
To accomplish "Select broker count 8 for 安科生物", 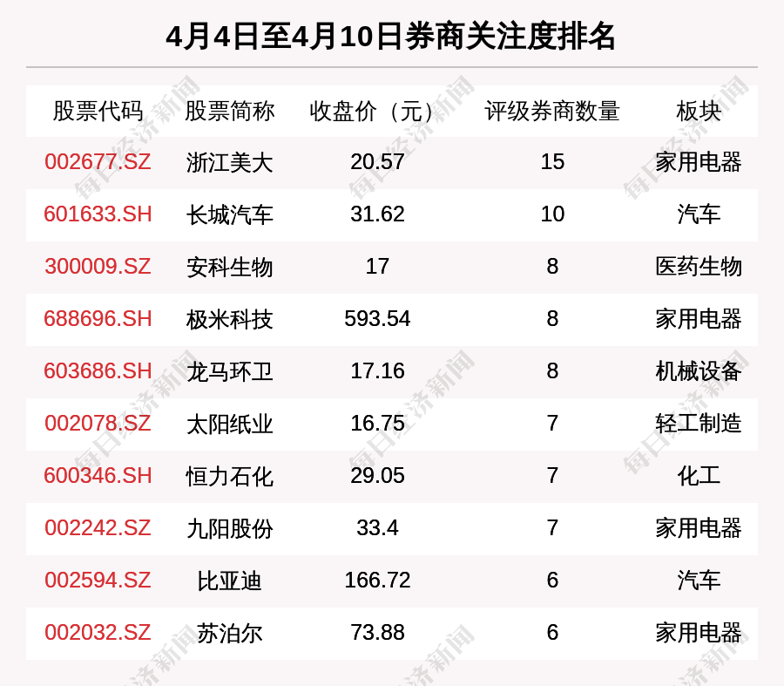I will (x=552, y=266).
